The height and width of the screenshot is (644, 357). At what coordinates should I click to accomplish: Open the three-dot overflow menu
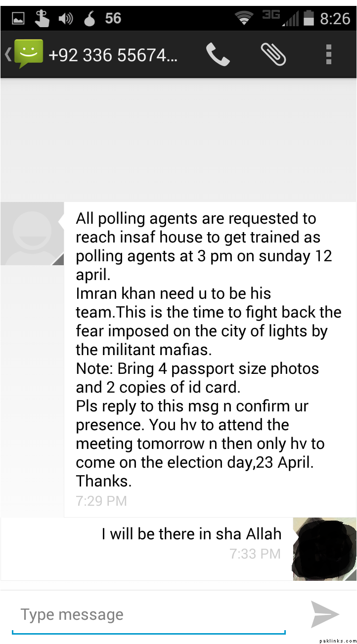[329, 54]
